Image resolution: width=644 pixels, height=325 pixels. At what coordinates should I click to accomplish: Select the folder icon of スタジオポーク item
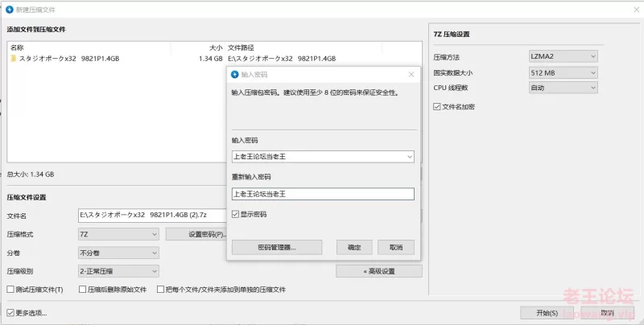pos(14,59)
